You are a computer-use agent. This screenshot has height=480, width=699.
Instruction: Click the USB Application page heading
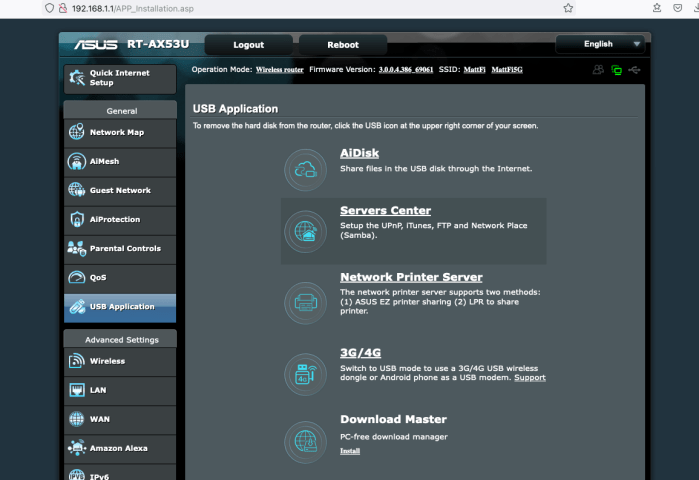(235, 109)
